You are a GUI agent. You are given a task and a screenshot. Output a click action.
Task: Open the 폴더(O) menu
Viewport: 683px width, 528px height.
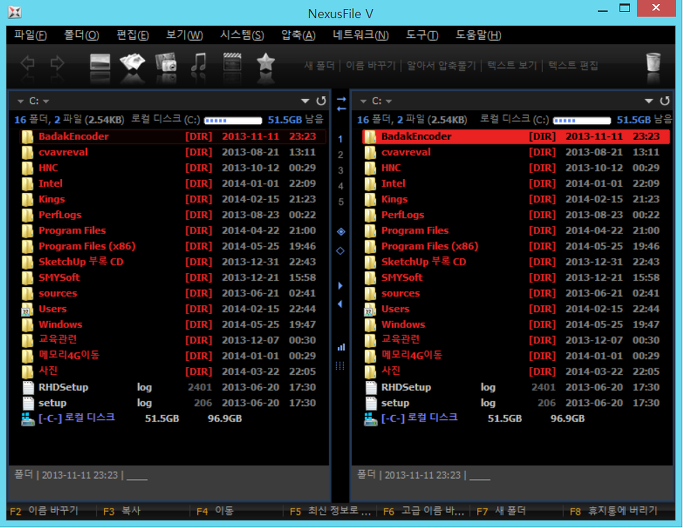point(81,35)
